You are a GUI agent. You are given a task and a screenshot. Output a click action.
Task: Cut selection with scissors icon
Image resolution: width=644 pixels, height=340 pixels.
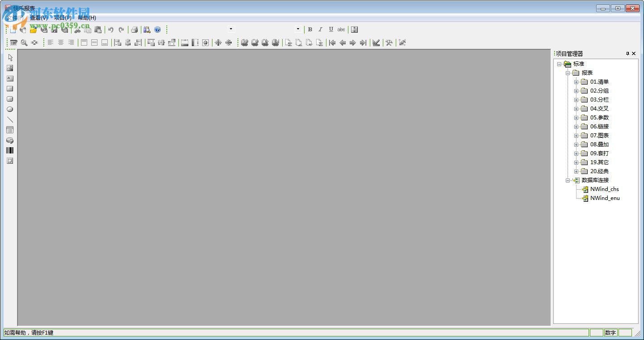click(77, 30)
